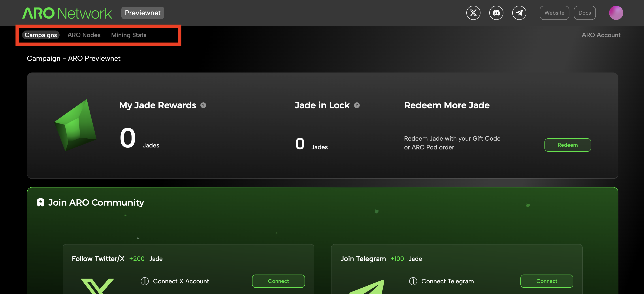Screen dimensions: 644x294
Task: Click the ARO Network logo
Action: [67, 13]
